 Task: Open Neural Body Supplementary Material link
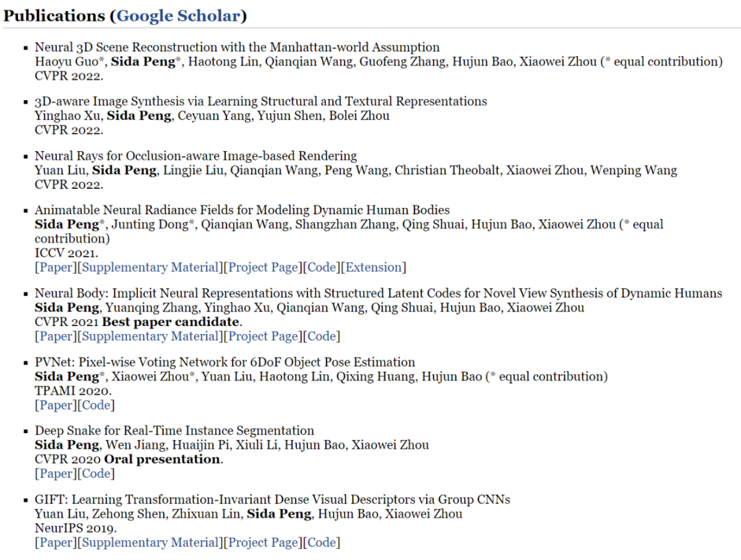click(151, 336)
